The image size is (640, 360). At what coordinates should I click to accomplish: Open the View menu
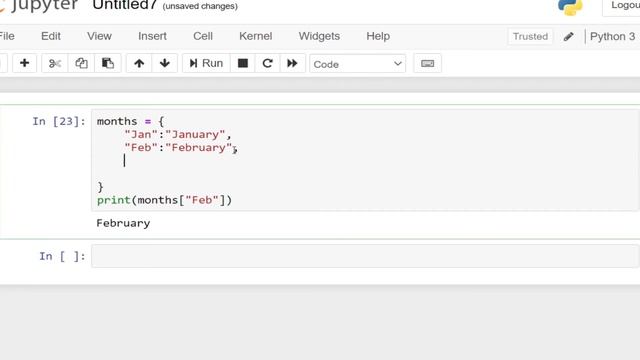click(99, 36)
